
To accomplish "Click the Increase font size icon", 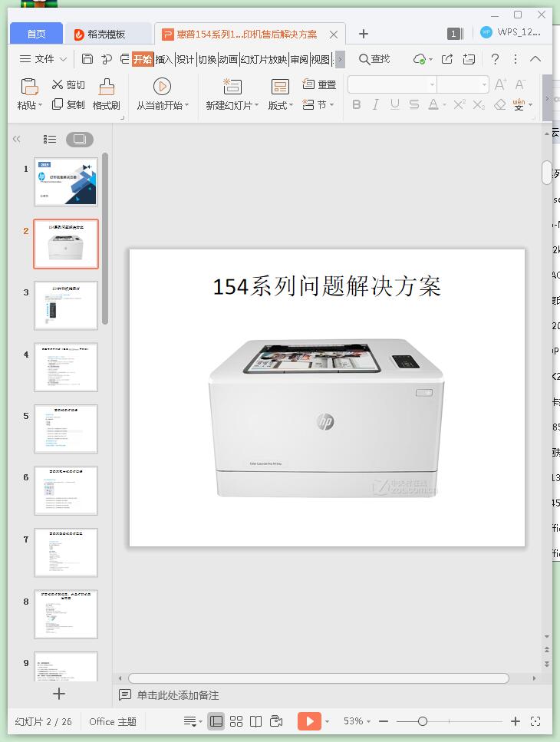I will click(500, 84).
